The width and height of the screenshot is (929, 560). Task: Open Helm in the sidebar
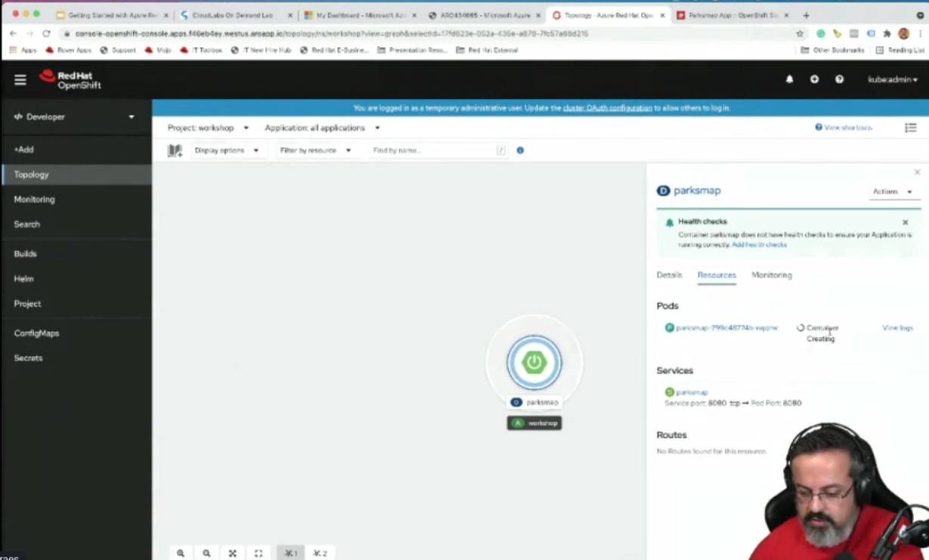click(76, 279)
